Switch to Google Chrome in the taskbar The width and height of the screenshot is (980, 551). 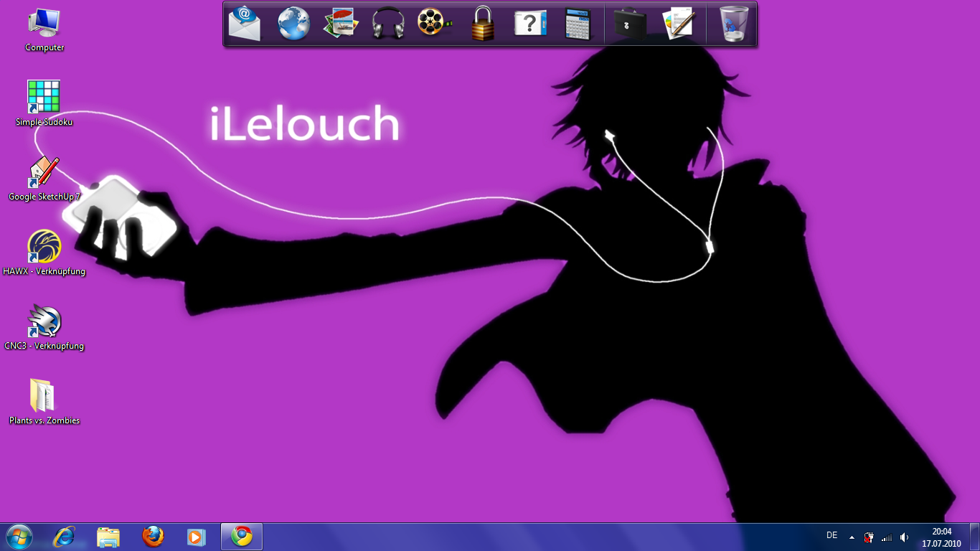pyautogui.click(x=242, y=537)
